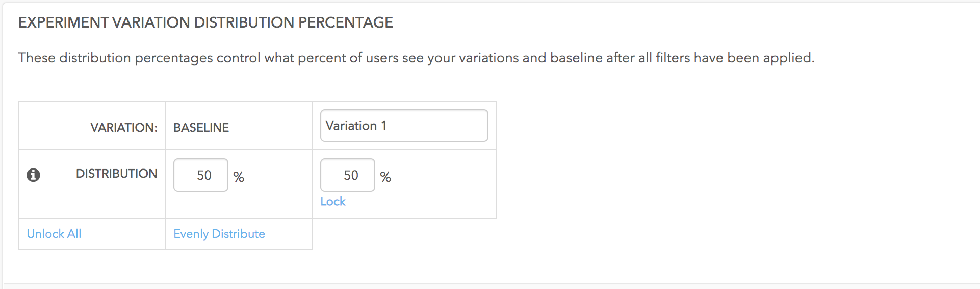Click the word 'variations' in the description
Viewport: 980px width, 289px height.
[x=488, y=58]
